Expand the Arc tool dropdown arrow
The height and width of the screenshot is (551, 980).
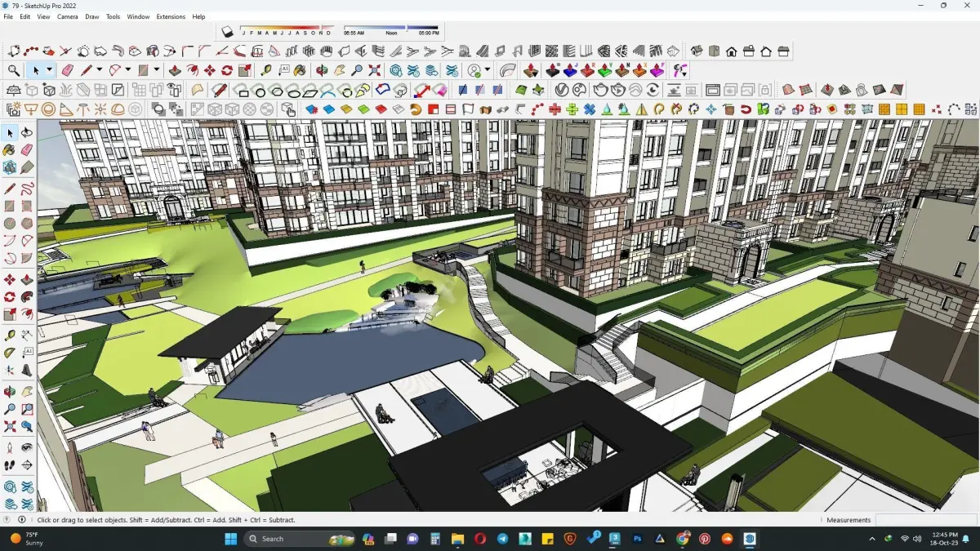click(128, 70)
